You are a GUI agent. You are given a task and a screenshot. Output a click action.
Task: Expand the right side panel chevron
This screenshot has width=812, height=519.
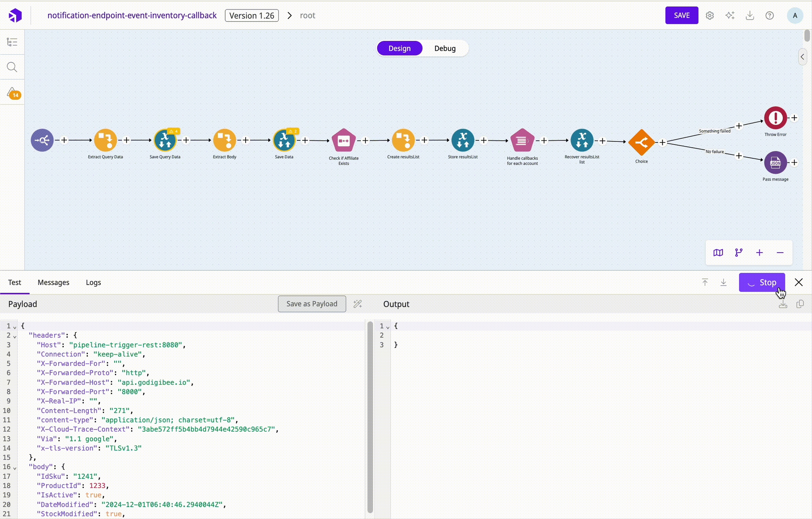tap(802, 57)
